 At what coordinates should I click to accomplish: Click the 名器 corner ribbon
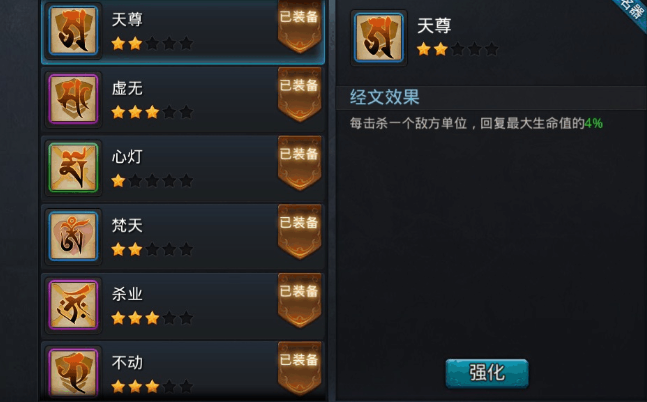tap(633, 11)
